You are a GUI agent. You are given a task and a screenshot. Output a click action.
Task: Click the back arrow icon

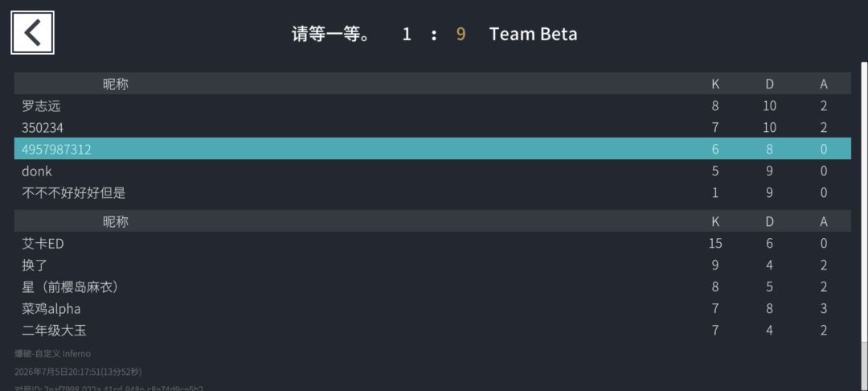click(x=32, y=33)
